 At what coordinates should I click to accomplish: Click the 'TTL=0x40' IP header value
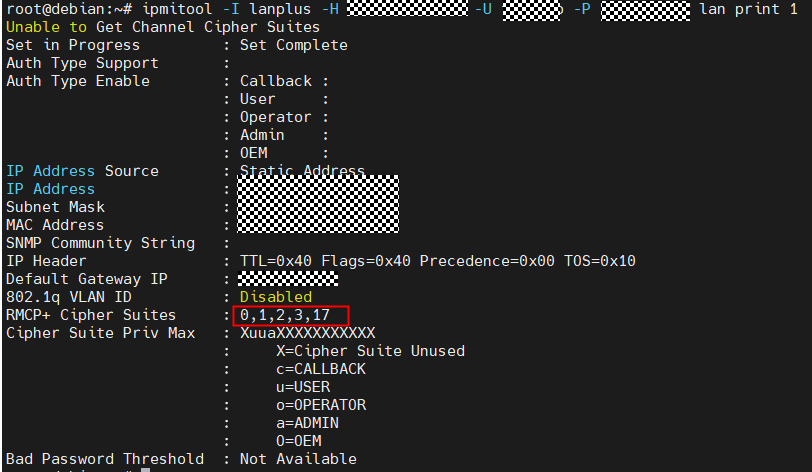click(x=276, y=261)
